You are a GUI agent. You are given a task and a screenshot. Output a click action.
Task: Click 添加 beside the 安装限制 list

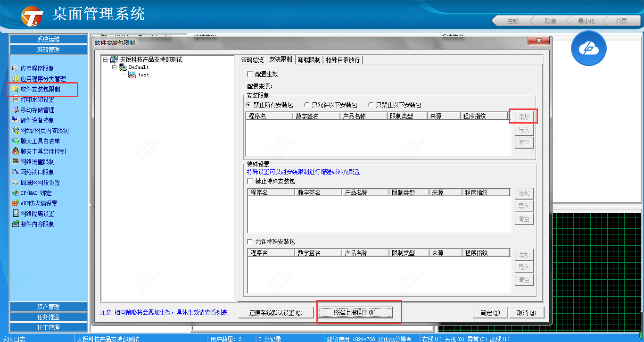tap(524, 117)
